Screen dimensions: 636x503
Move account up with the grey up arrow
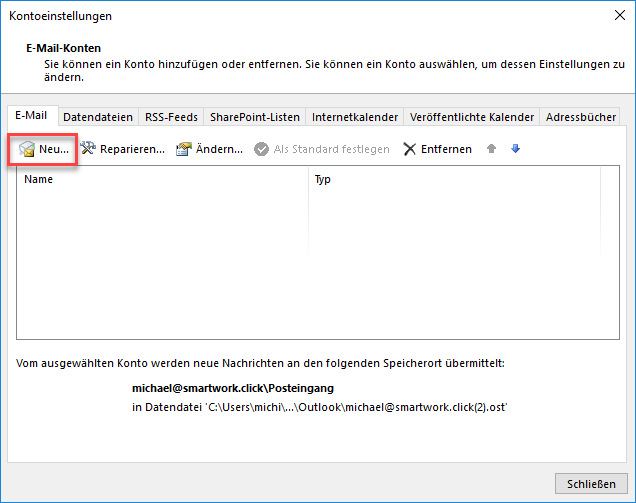(x=491, y=149)
